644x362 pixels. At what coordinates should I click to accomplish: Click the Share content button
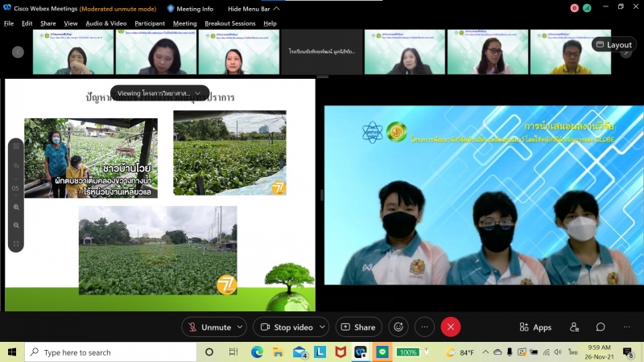tap(358, 327)
